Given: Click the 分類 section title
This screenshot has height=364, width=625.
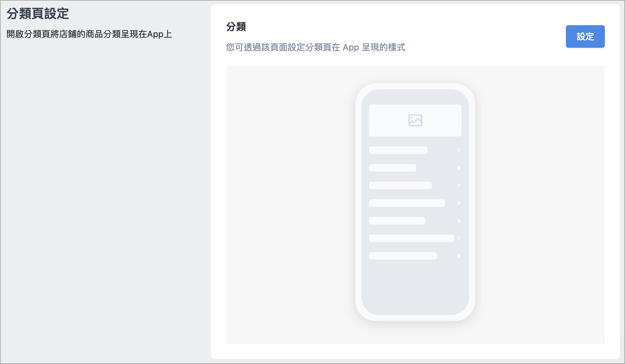Looking at the screenshot, I should click(236, 27).
